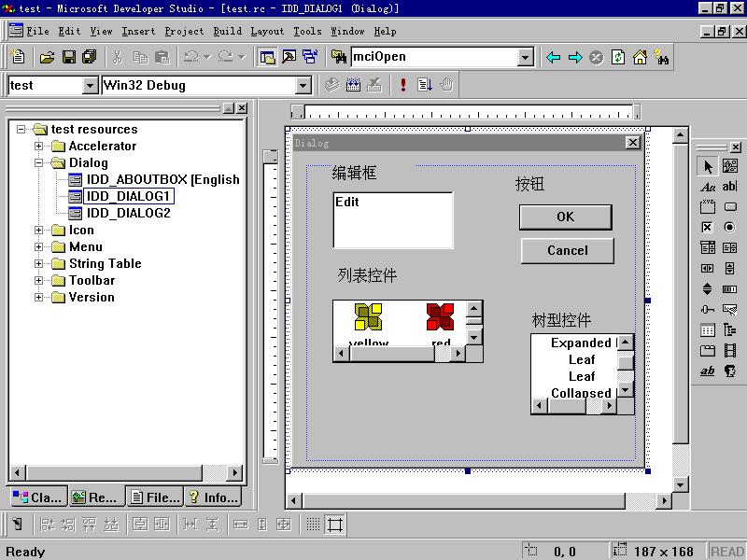Collapse the test resources tree root
This screenshot has height=560, width=747.
(x=21, y=129)
